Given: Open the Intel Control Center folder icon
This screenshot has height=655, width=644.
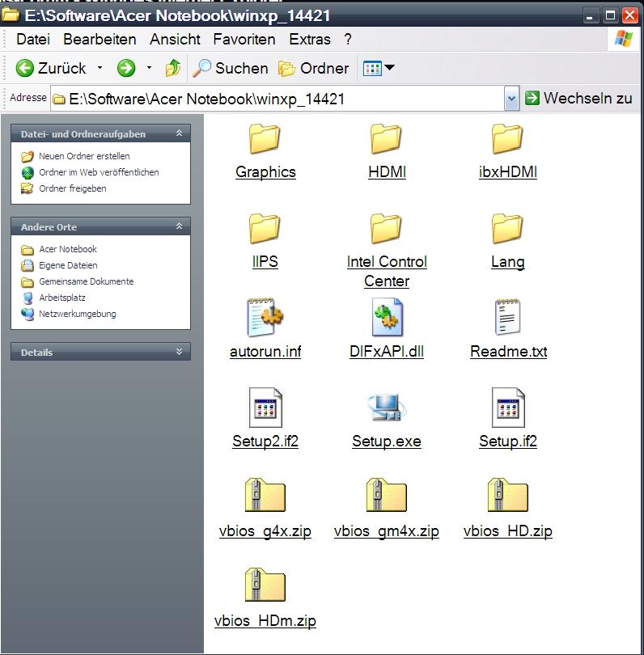Looking at the screenshot, I should point(386,229).
